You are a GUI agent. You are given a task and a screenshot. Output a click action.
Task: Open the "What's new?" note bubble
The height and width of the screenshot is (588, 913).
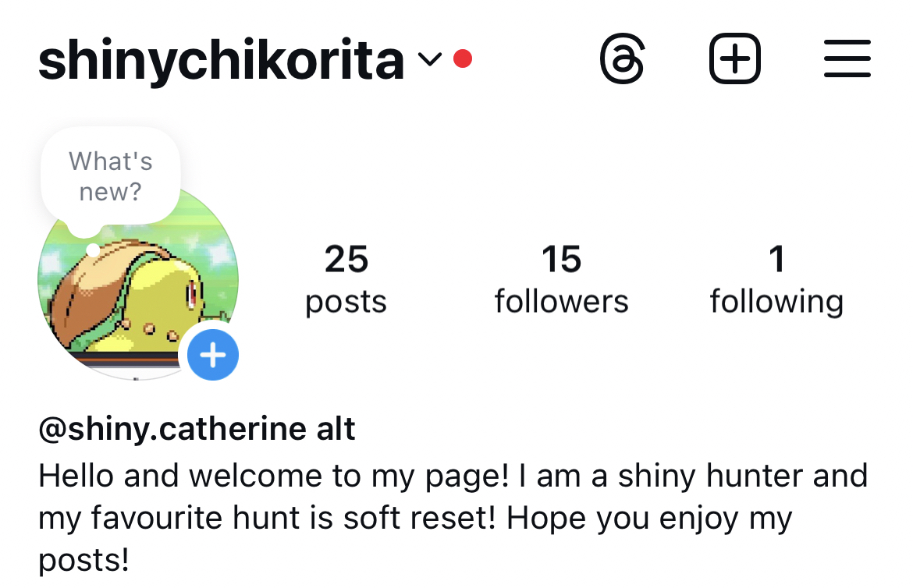[111, 177]
